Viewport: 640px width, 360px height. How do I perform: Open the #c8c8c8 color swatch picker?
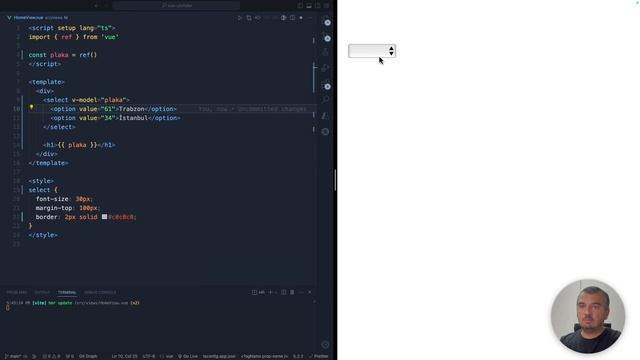pyautogui.click(x=104, y=217)
